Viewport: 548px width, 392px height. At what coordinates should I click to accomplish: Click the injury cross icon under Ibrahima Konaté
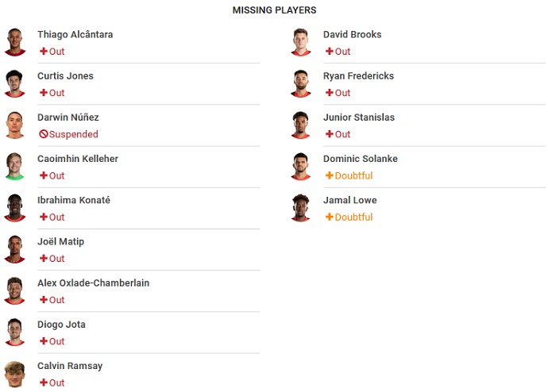(44, 217)
